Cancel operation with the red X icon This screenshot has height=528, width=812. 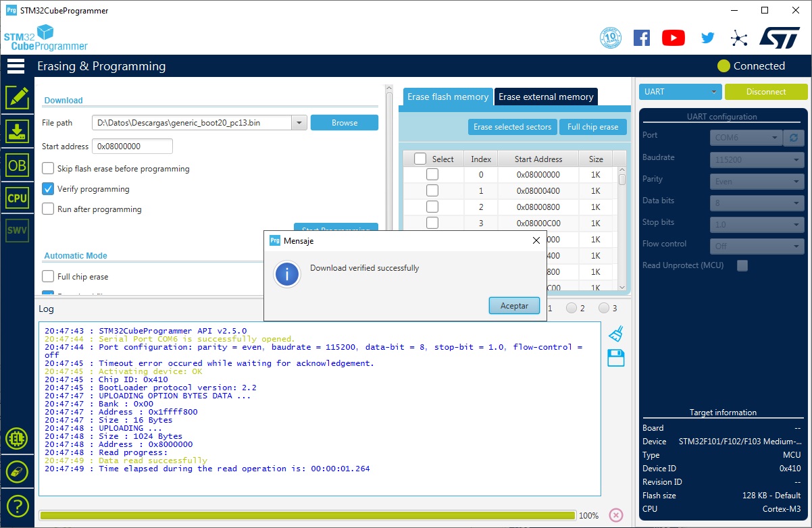(x=616, y=514)
